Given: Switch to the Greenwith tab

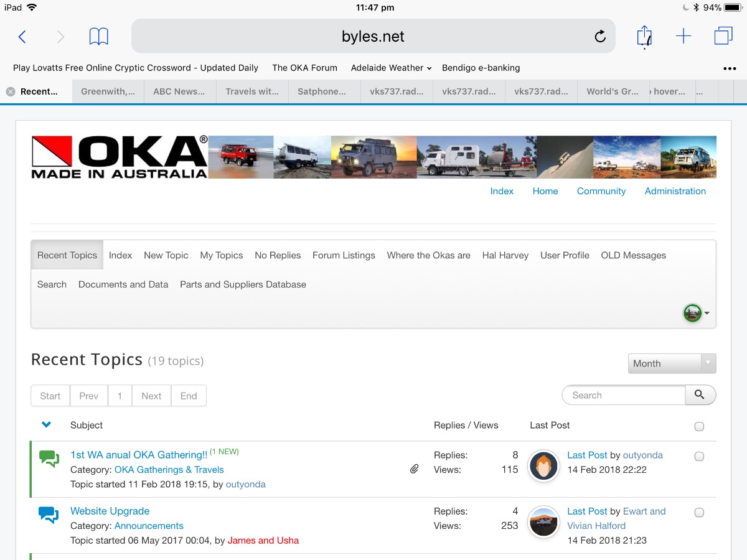Looking at the screenshot, I should click(x=108, y=91).
